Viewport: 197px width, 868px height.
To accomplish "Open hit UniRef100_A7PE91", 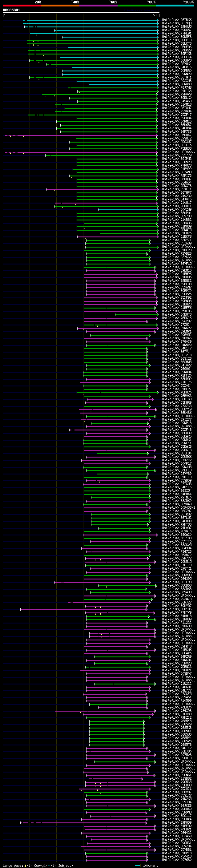I will [x=177, y=33].
